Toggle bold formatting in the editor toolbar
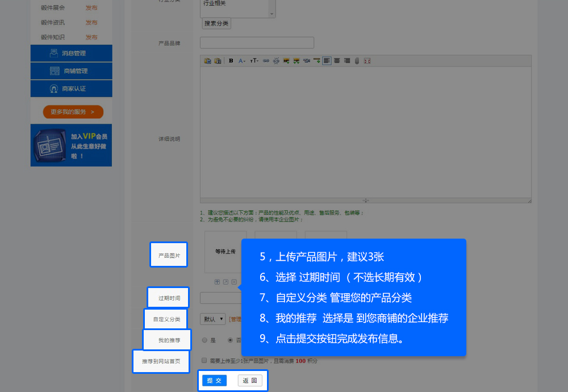Viewport: 568px width, 392px height. tap(231, 61)
